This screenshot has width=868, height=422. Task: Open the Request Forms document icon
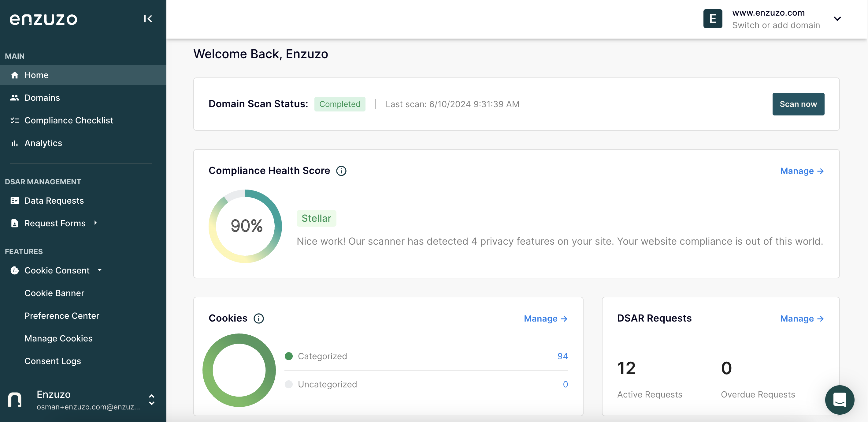[15, 223]
